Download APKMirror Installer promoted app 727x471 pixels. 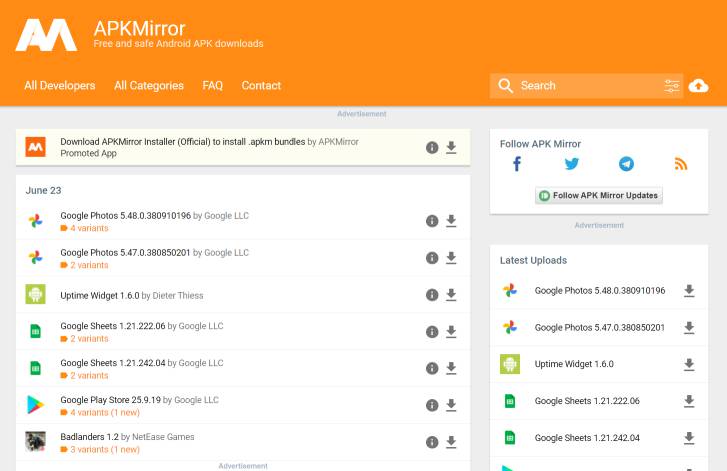451,147
